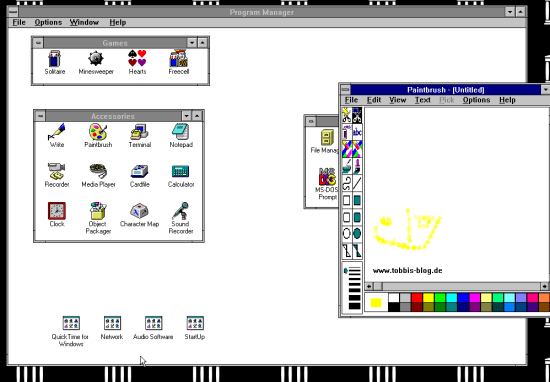Click the Paintbrush horizontal scrollbar left arrow
The width and height of the screenshot is (550, 382).
(369, 286)
